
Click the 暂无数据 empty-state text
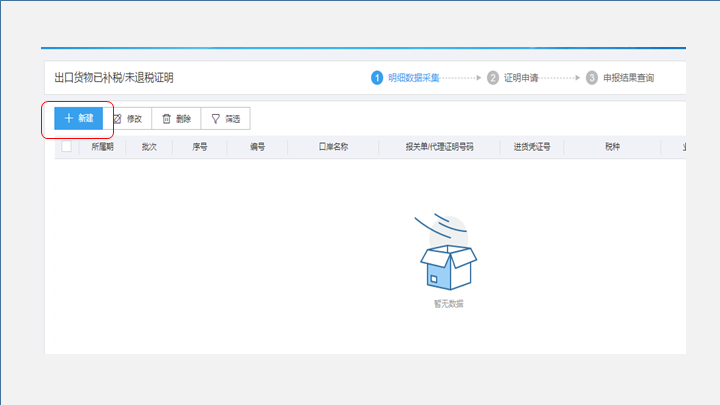[x=449, y=304]
